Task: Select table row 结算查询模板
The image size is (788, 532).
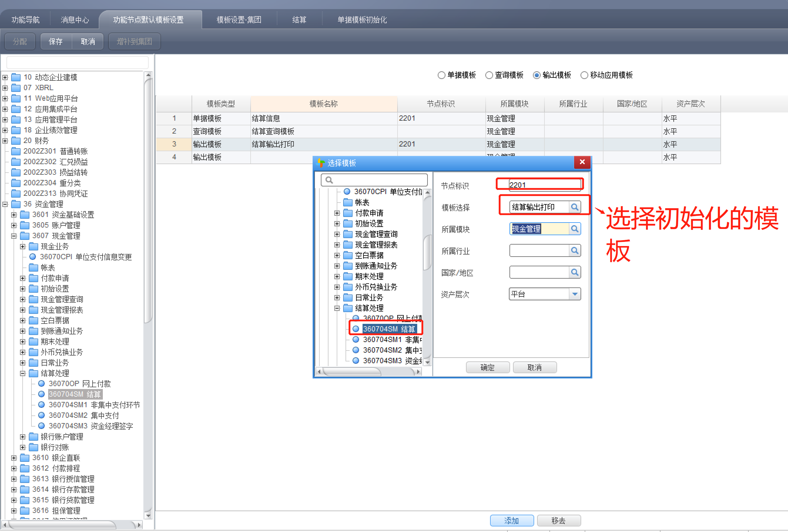Action: click(438, 131)
